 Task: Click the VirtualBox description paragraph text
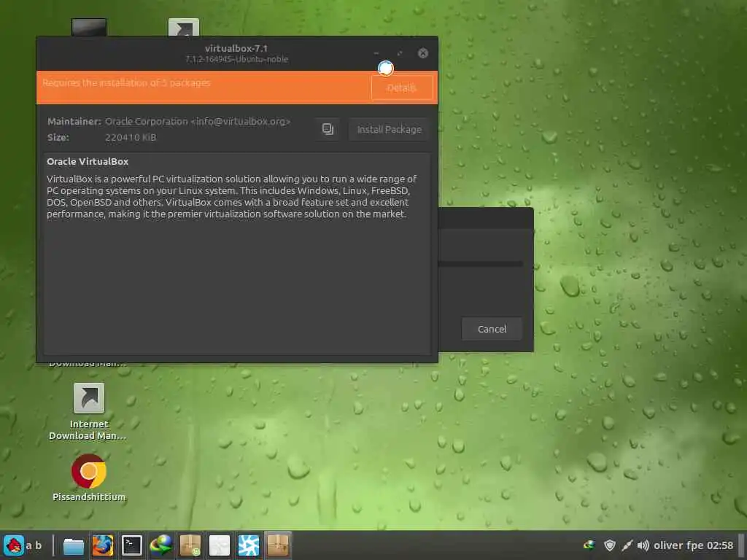231,196
